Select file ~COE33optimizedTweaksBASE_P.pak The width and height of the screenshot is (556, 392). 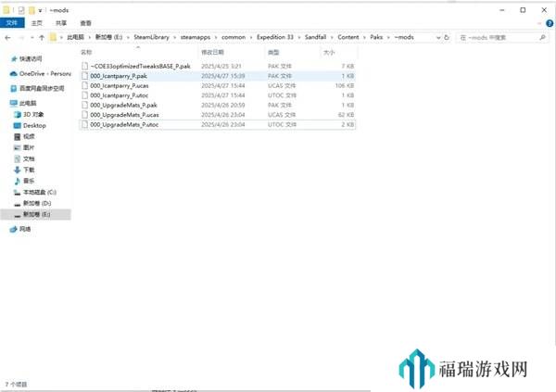(x=140, y=67)
